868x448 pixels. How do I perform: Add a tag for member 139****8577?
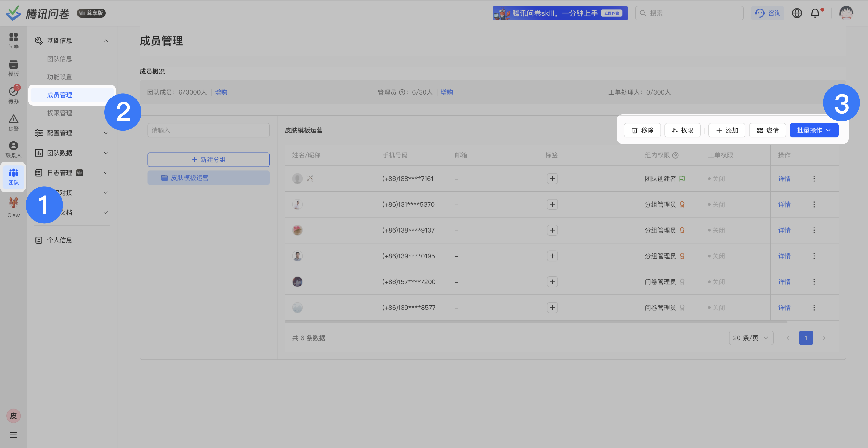pos(552,308)
